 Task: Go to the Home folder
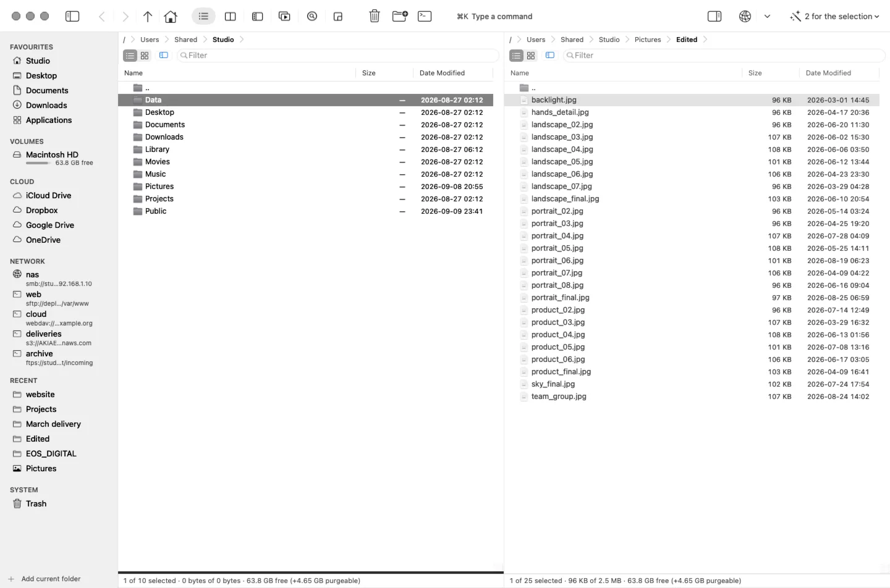tap(171, 16)
